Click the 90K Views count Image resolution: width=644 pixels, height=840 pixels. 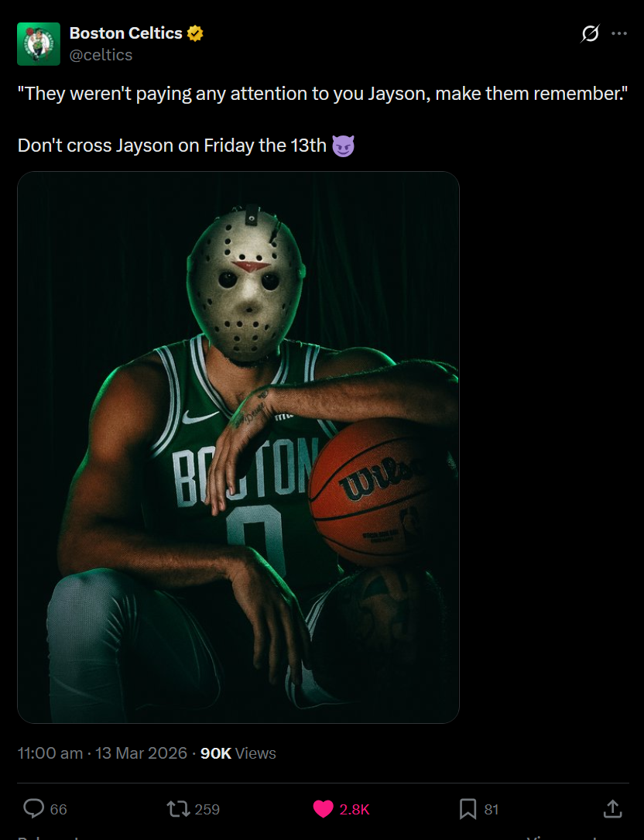(238, 753)
